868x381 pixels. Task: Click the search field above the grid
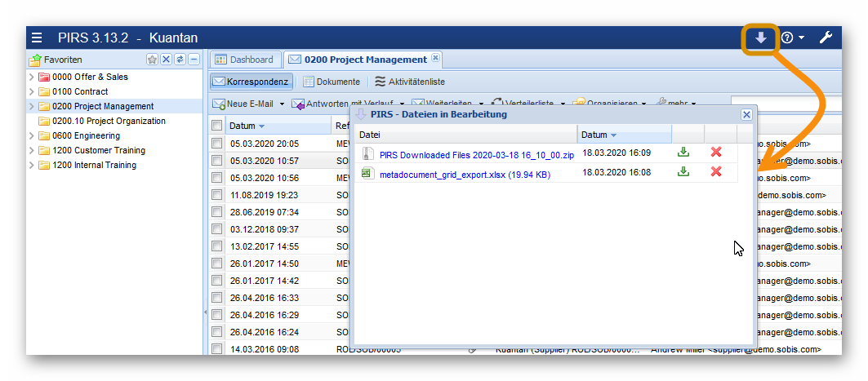(x=786, y=103)
